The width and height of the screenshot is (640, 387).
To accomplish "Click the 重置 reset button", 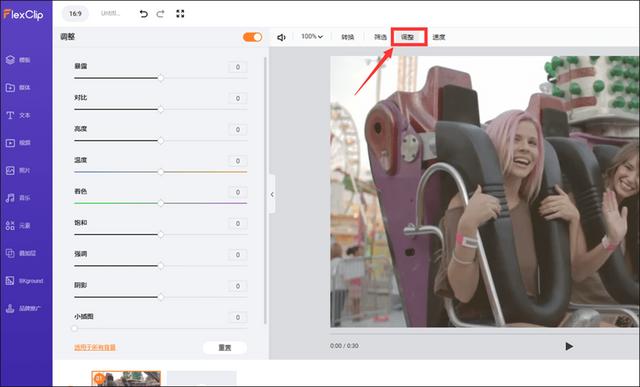I will (224, 347).
